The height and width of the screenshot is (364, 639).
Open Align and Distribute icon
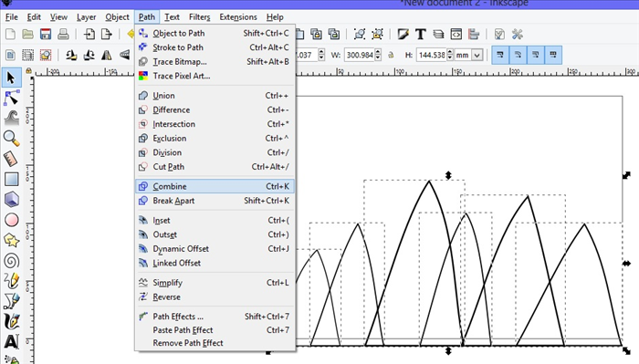coord(474,34)
